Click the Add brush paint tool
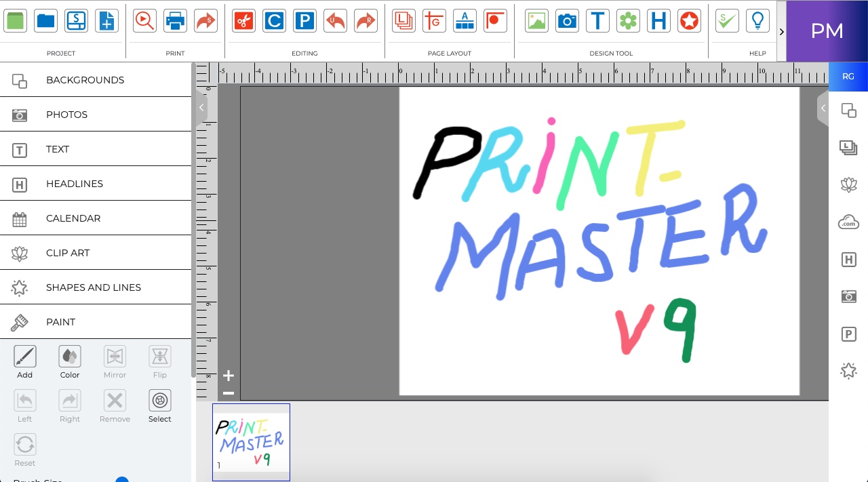The height and width of the screenshot is (482, 868). [x=25, y=362]
